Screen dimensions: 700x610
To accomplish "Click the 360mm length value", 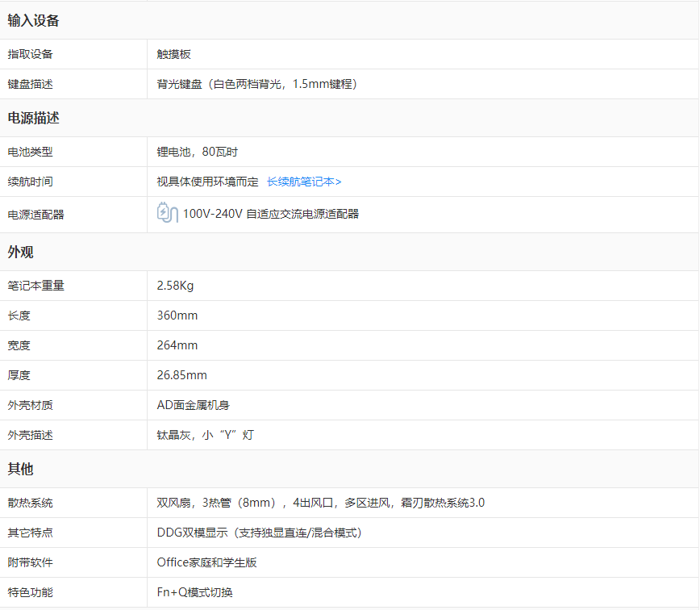I will 177,315.
